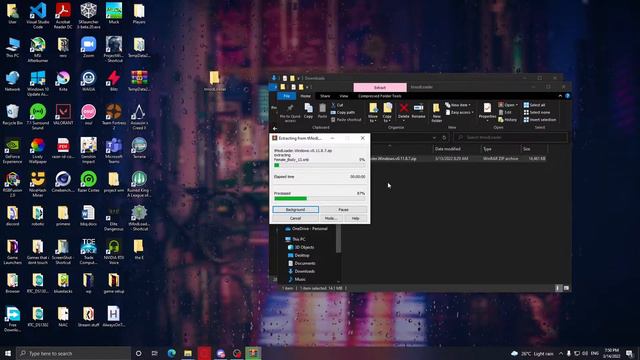Image resolution: width=640 pixels, height=360 pixels.
Task: Select Documents in navigation pane
Action: tap(302, 263)
